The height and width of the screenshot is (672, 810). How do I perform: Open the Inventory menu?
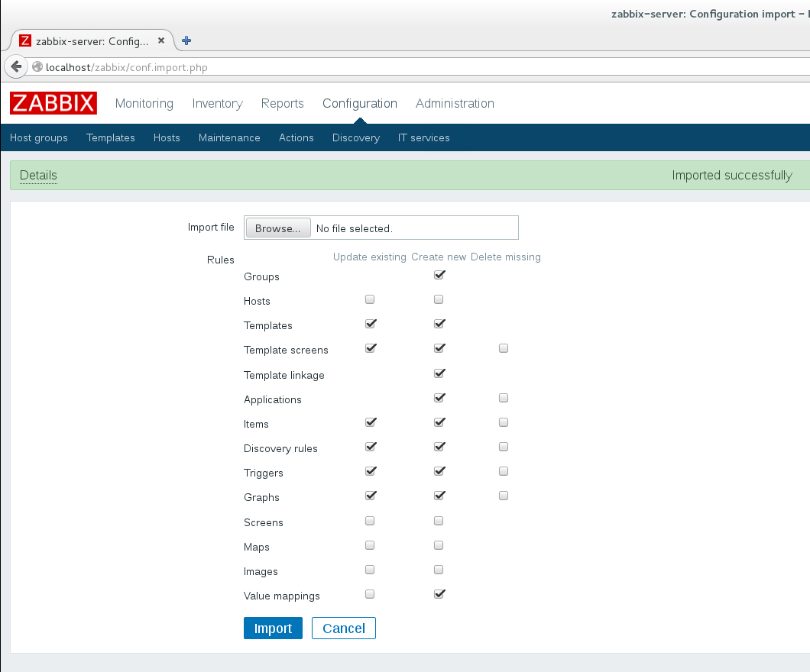tap(218, 103)
